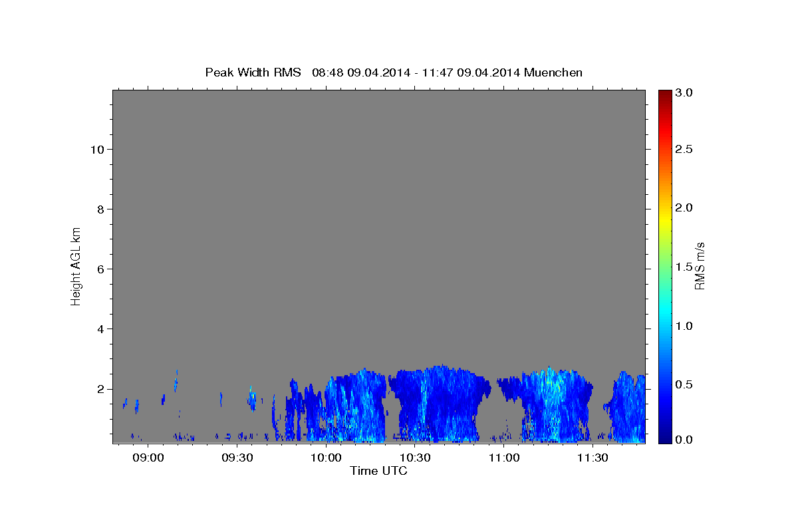Click the plot title 'Peak Width RMS'
Image resolution: width=798 pixels, height=532 pixels.
(253, 72)
